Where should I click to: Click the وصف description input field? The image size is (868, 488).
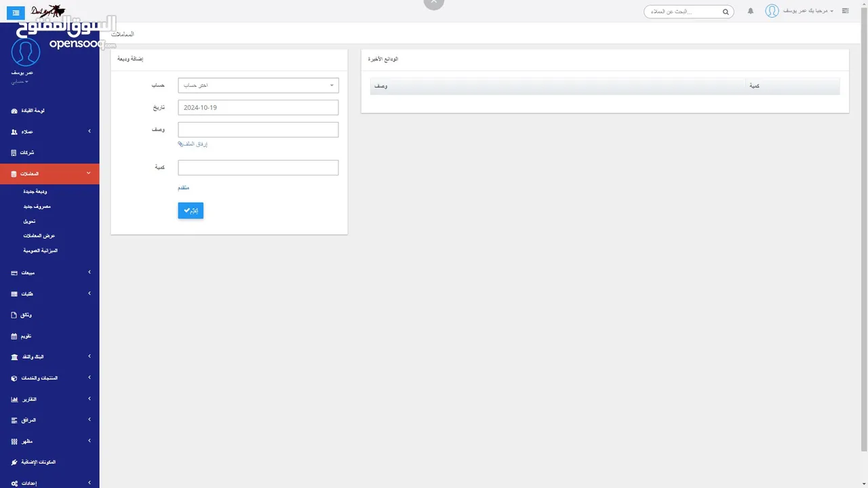[x=258, y=129]
